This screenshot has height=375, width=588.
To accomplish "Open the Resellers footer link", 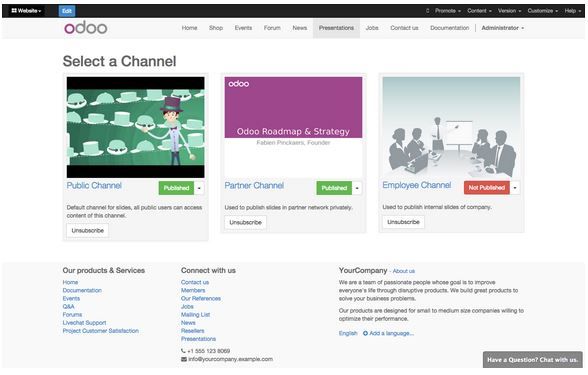I will 193,331.
